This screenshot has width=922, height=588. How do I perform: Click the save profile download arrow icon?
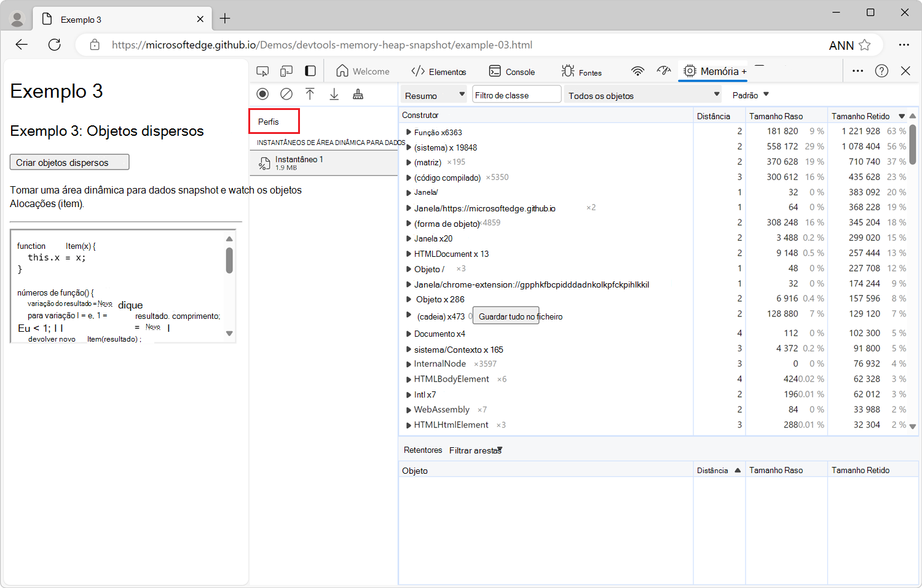point(334,94)
